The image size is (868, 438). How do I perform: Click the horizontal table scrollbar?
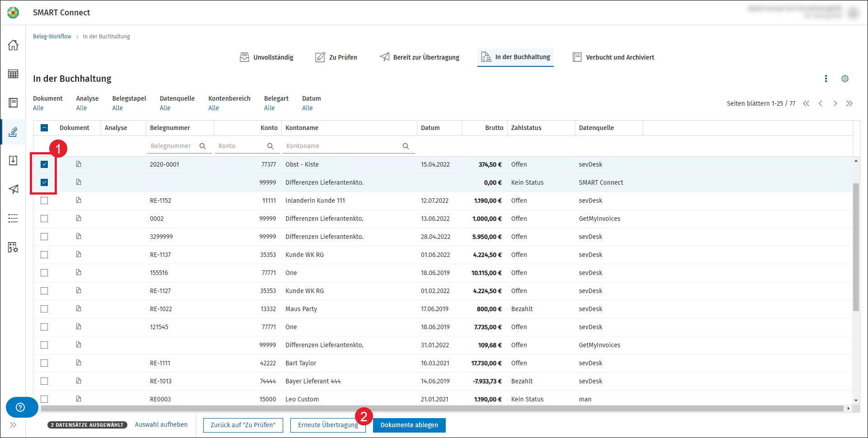(x=442, y=408)
